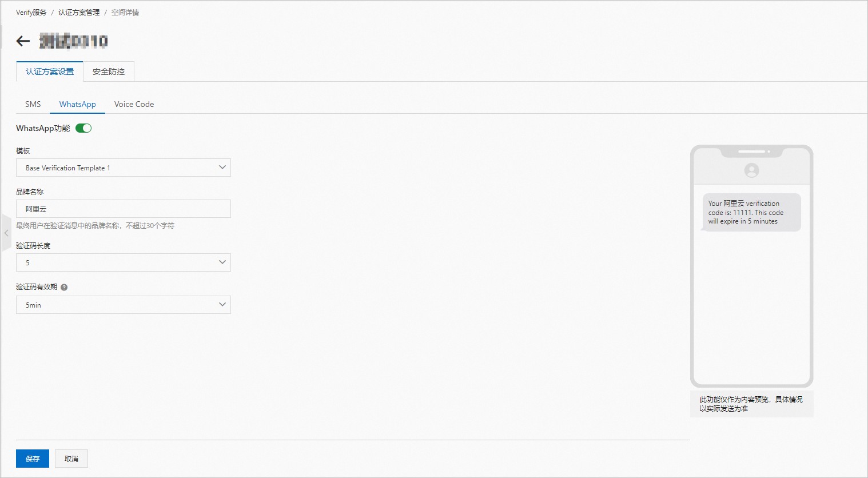Expand the 验证码长度 dropdown
The height and width of the screenshot is (478, 868).
[123, 262]
